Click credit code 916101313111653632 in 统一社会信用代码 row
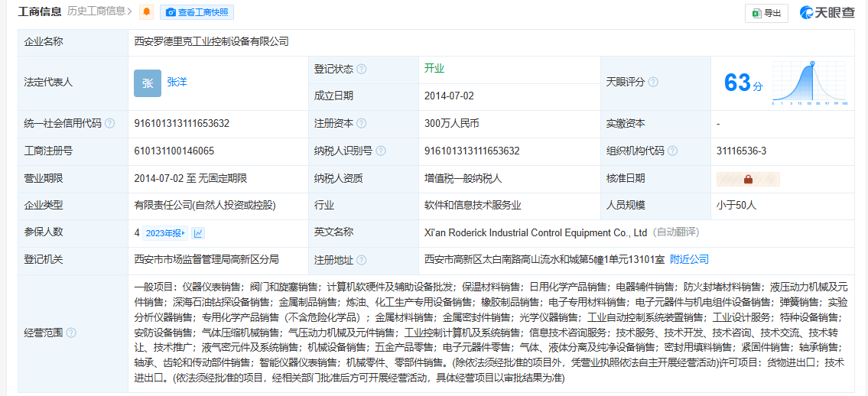This screenshot has width=868, height=396. (181, 123)
